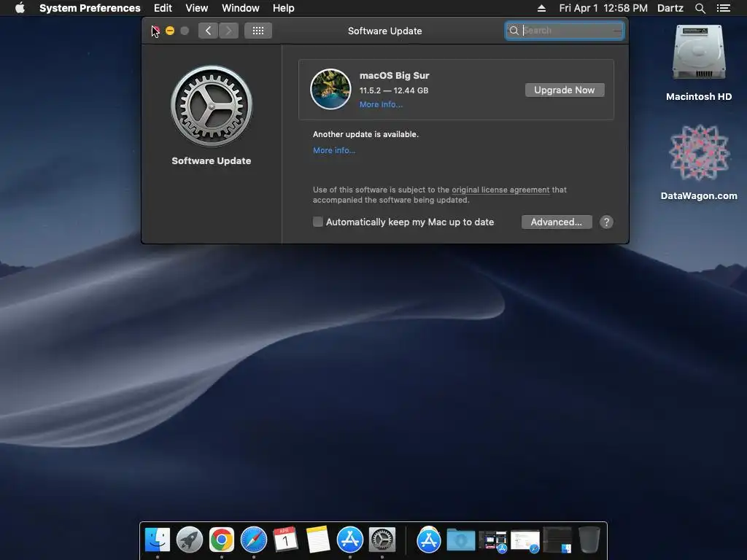Image resolution: width=747 pixels, height=560 pixels.
Task: Open the Notes app in Dock
Action: point(318,540)
